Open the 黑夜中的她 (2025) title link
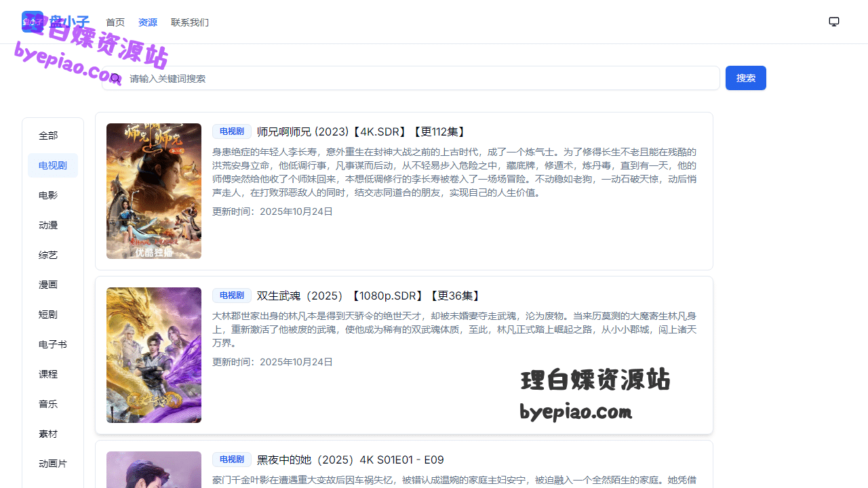Viewport: 868px width, 488px height. 350,460
